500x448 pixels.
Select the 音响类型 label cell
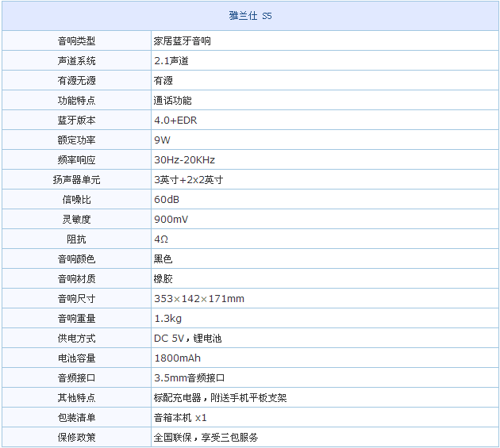[76, 40]
